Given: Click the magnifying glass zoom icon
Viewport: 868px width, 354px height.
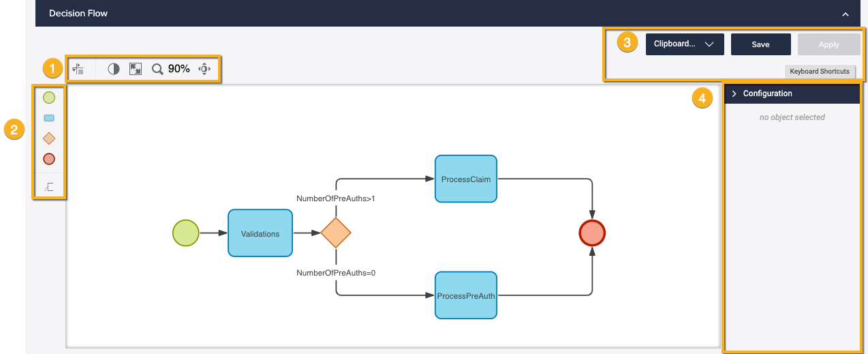Looking at the screenshot, I should click(157, 69).
